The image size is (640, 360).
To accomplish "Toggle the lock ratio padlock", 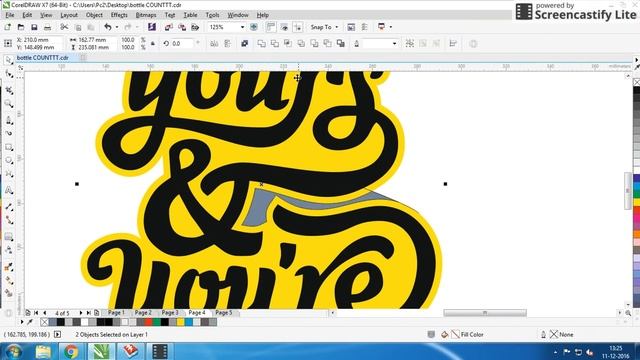I will point(153,44).
